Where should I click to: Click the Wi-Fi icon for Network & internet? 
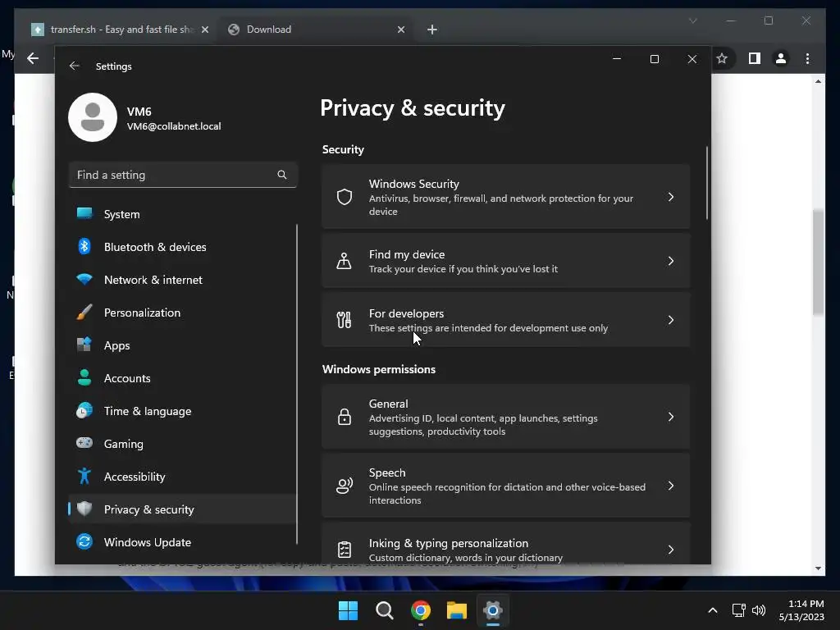point(84,279)
